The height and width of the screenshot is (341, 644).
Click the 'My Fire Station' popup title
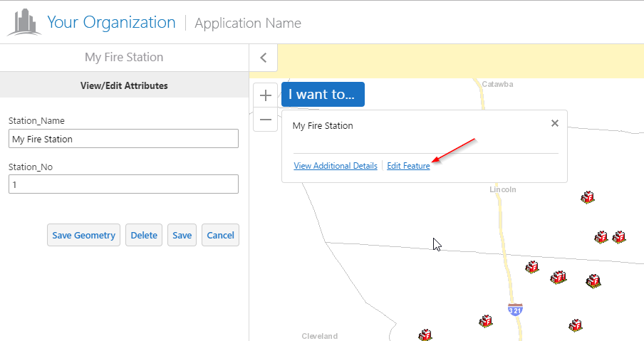pyautogui.click(x=323, y=125)
